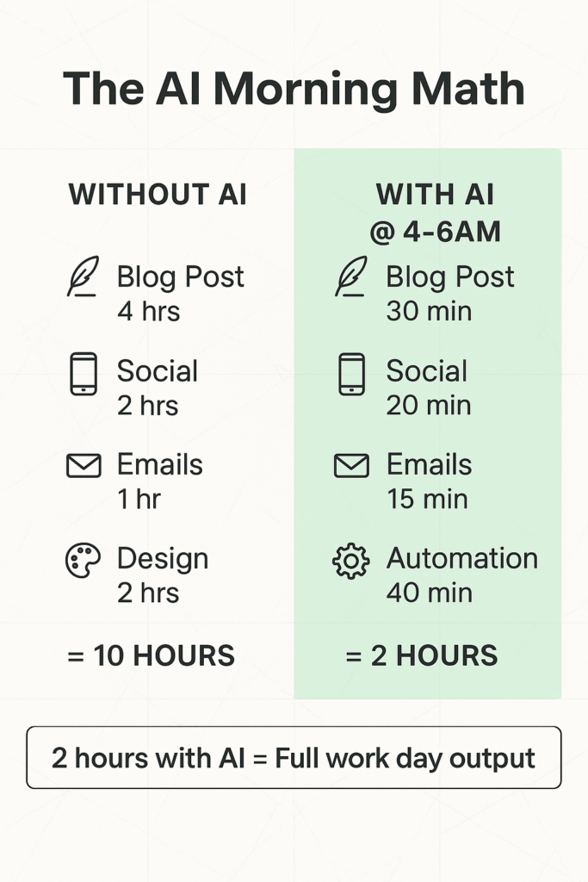Click the = 10 HOURS total

[x=151, y=655]
